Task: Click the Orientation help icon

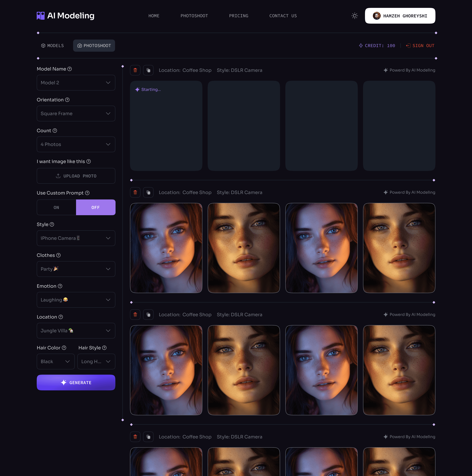Action: [x=67, y=100]
